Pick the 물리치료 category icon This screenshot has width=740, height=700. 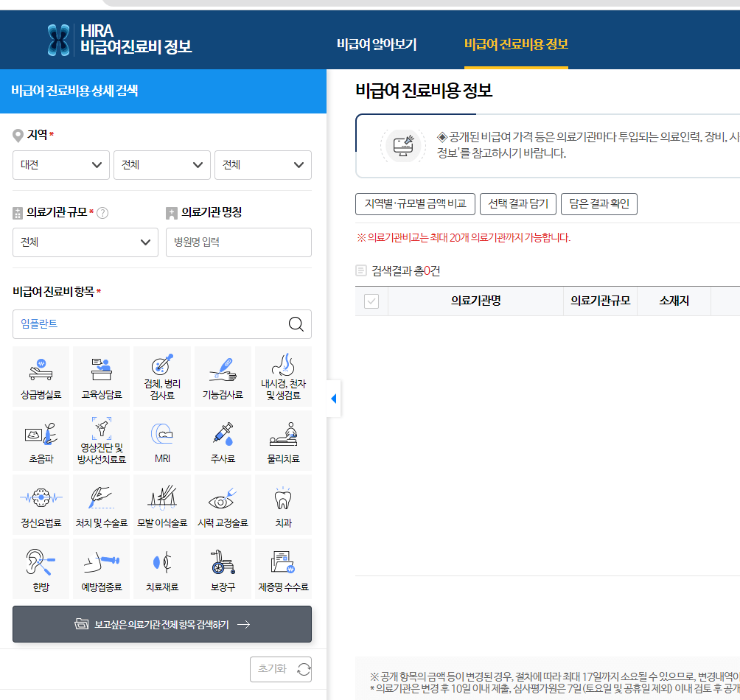283,441
